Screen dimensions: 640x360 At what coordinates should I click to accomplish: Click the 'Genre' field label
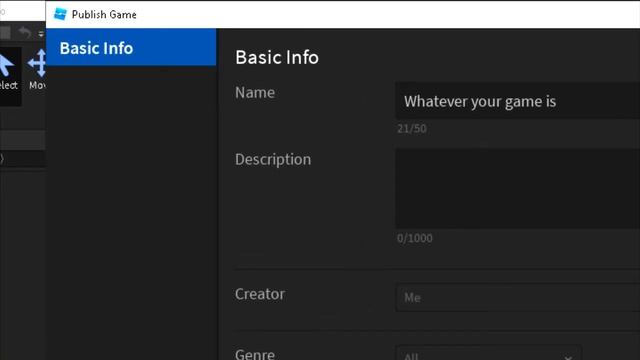[255, 354]
